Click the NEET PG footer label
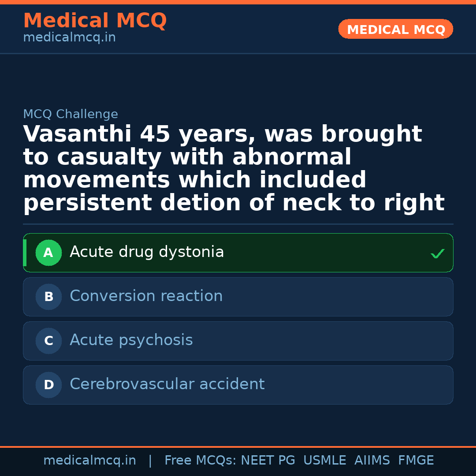476x476 pixels. pos(268,460)
